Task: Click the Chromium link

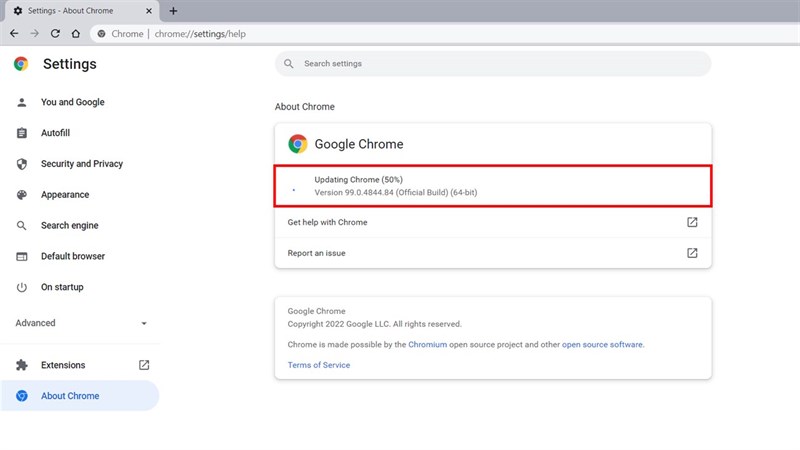Action: 428,344
